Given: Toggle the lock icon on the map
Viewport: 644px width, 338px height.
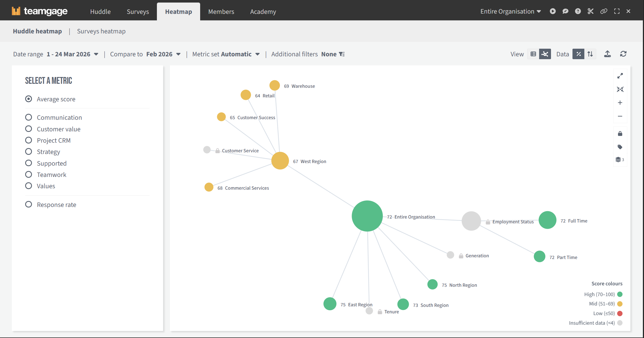Looking at the screenshot, I should pos(620,134).
